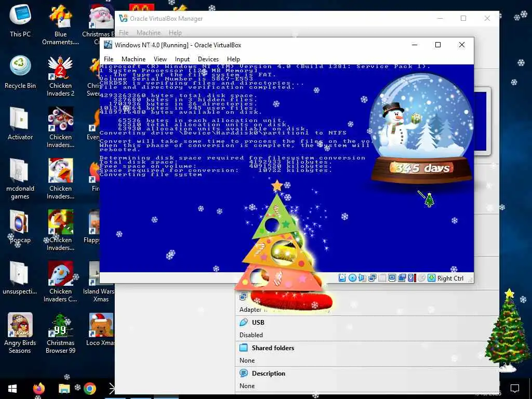Viewport: 532px width, 399px height.
Task: Click the optical disc indicator in VM status bar
Action: coord(353,278)
